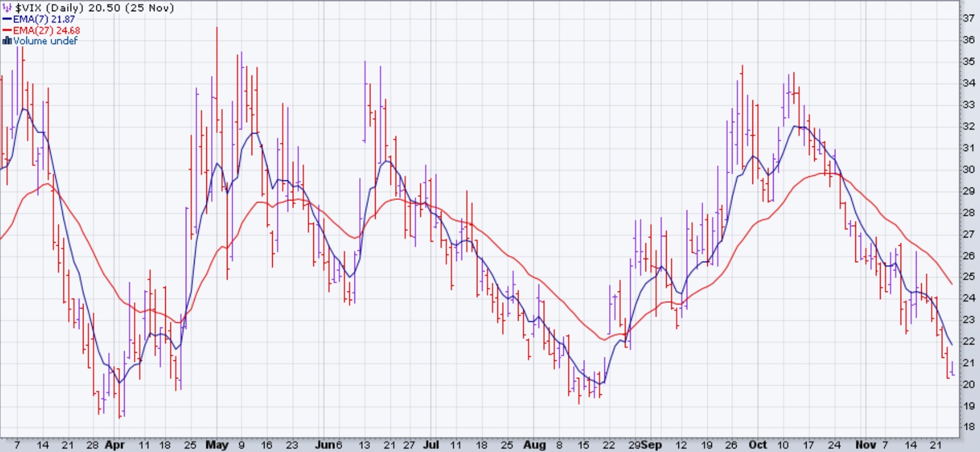Select the Nov marker on date axis
The image size is (980, 452).
pos(865,444)
